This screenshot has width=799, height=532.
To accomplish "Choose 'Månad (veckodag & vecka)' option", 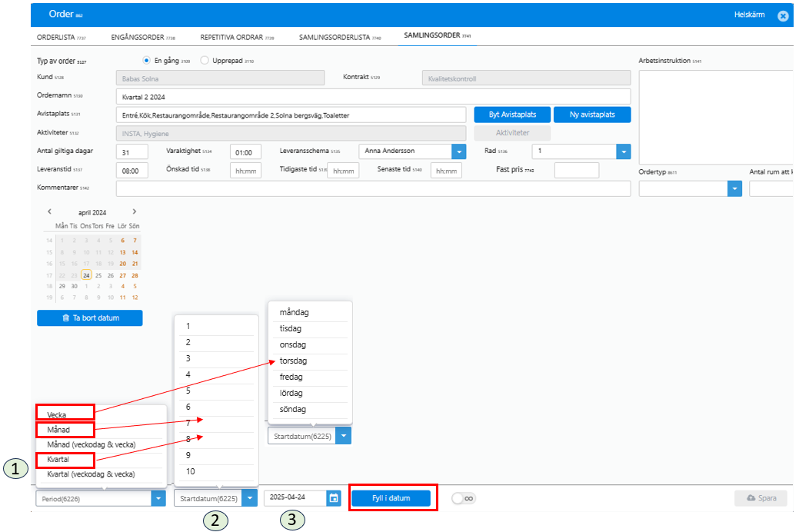I will (92, 444).
